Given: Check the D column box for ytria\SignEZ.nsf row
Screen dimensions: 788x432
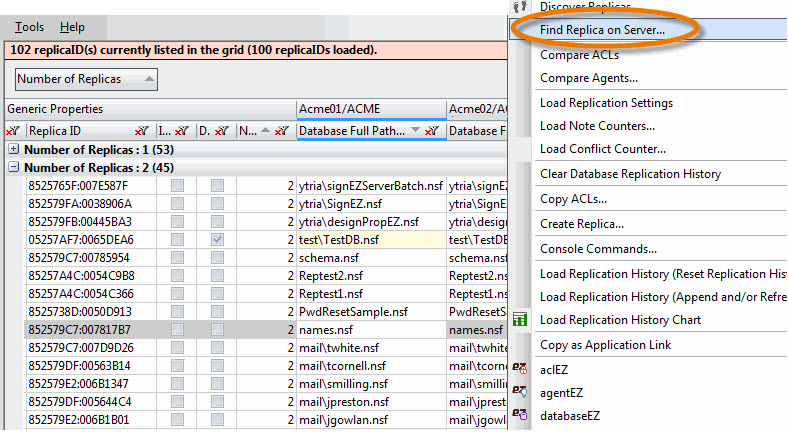Looking at the screenshot, I should 217,204.
